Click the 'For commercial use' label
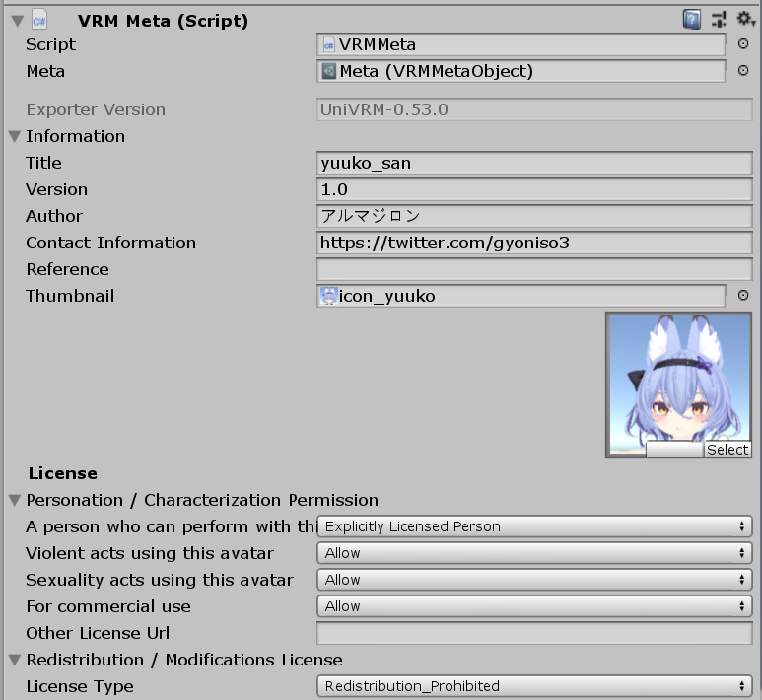The height and width of the screenshot is (700, 762). (108, 606)
